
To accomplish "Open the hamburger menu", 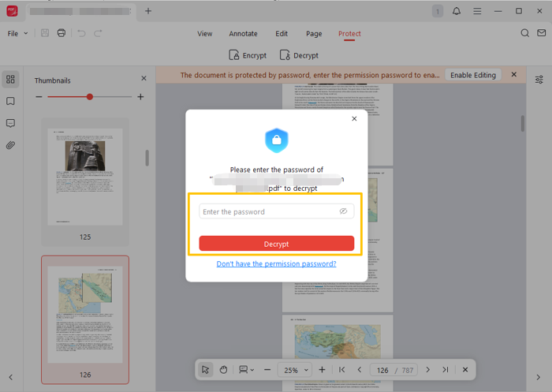I will coord(477,11).
